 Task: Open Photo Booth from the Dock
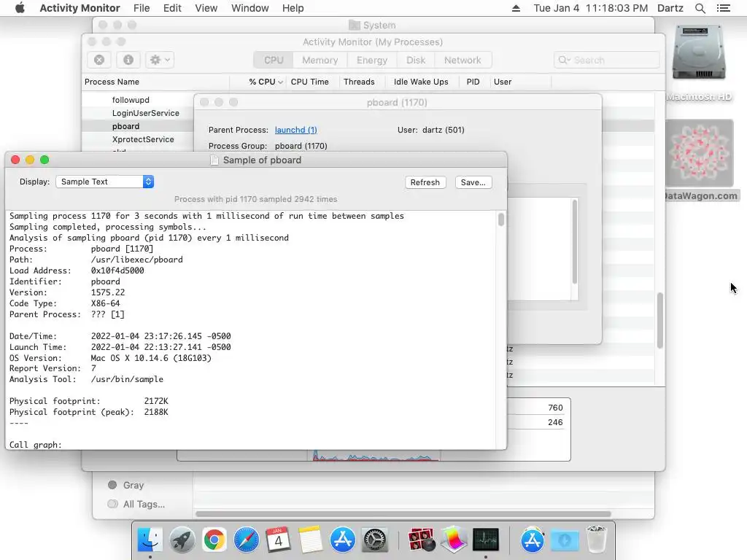tap(422, 540)
